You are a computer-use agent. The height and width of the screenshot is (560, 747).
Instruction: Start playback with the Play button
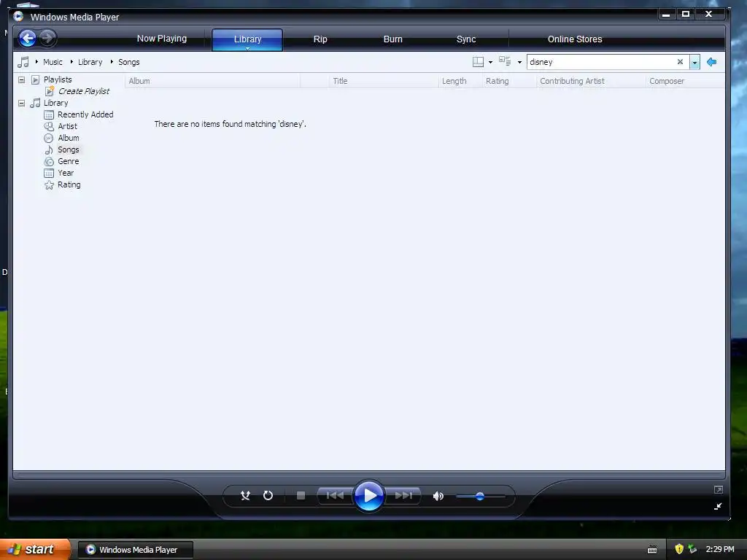[x=369, y=496]
